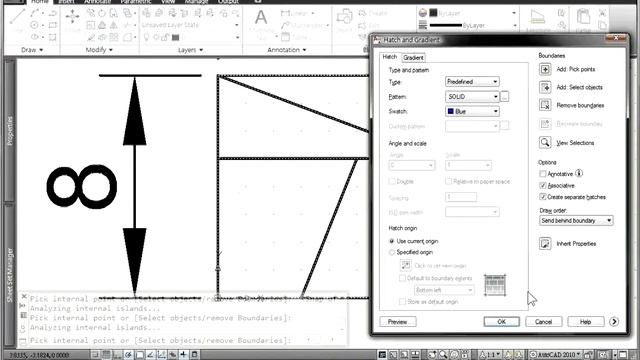Screen dimensions: 640x360
Task: Click the Pan icon in status bar
Action: click(x=432, y=355)
